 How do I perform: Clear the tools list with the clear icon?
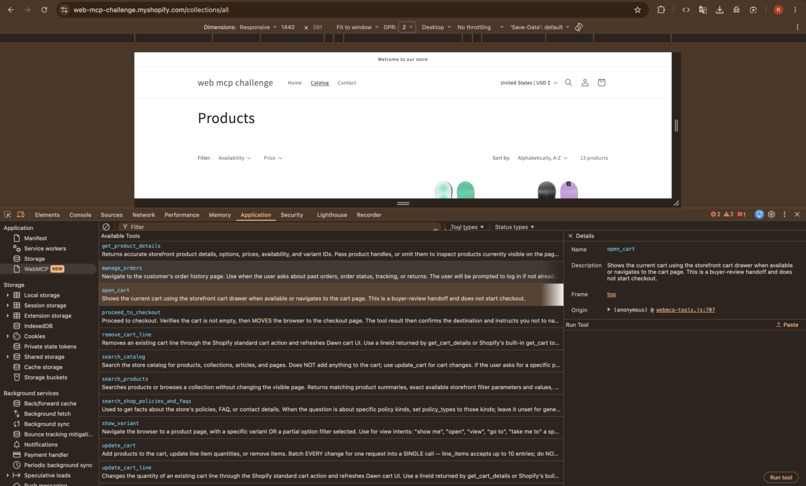pos(106,227)
